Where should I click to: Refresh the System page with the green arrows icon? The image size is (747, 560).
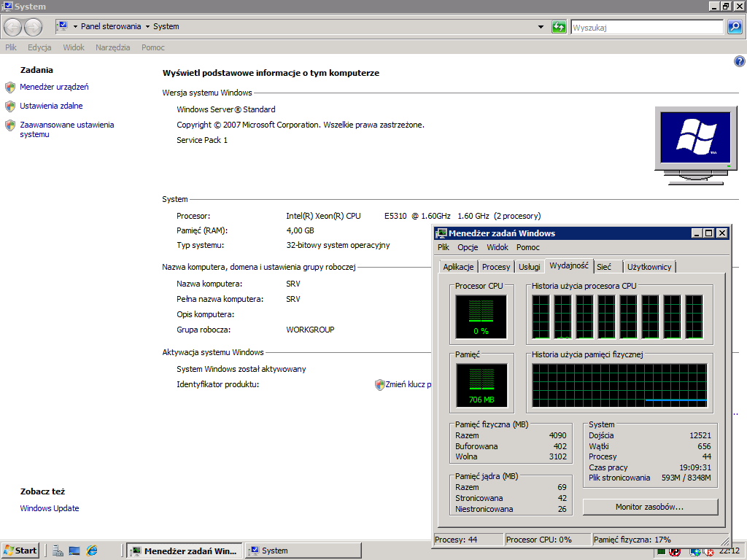click(559, 27)
